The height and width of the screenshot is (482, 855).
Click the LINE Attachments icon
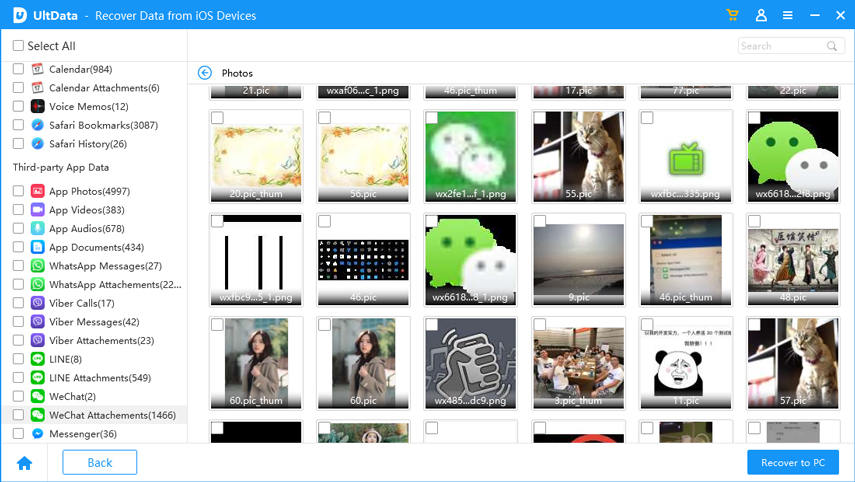37,377
